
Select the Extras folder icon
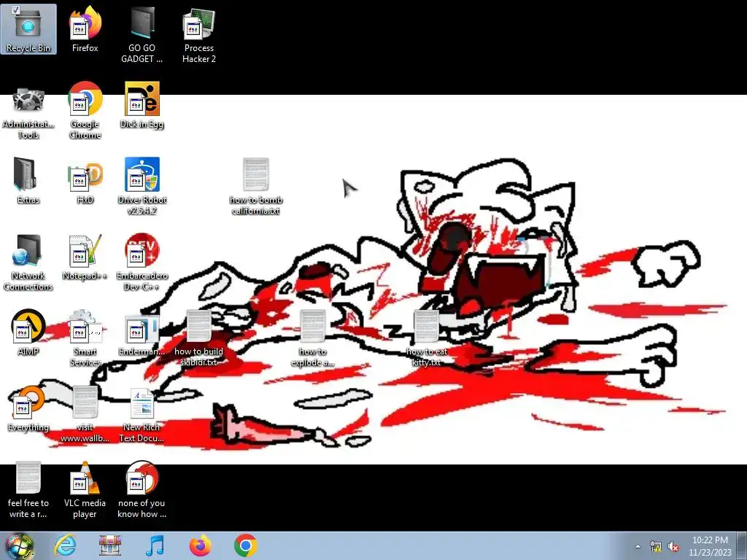tap(28, 181)
